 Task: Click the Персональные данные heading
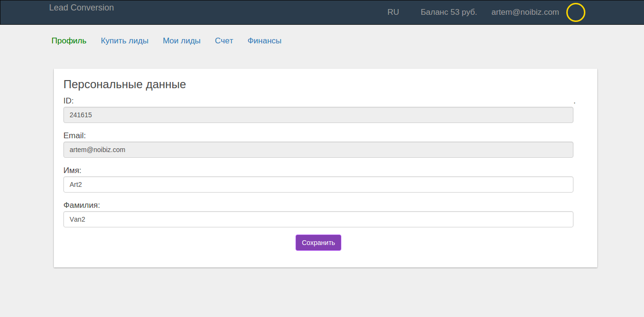tap(124, 85)
